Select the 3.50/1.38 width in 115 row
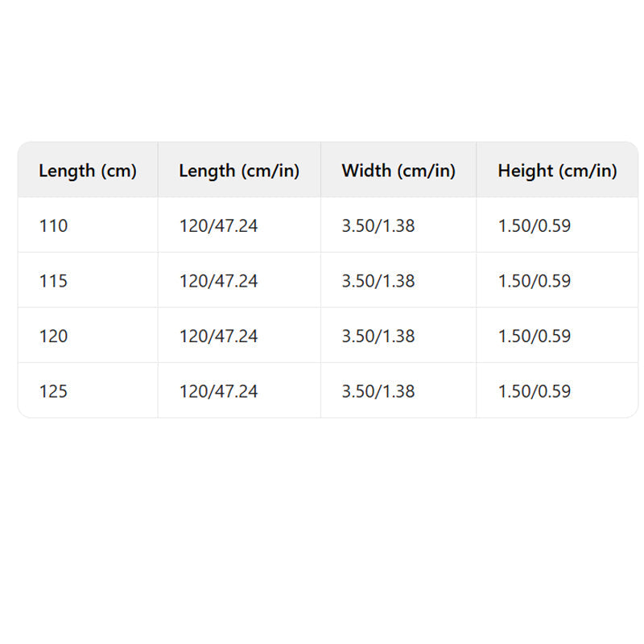This screenshot has width=644, height=644. coord(378,281)
